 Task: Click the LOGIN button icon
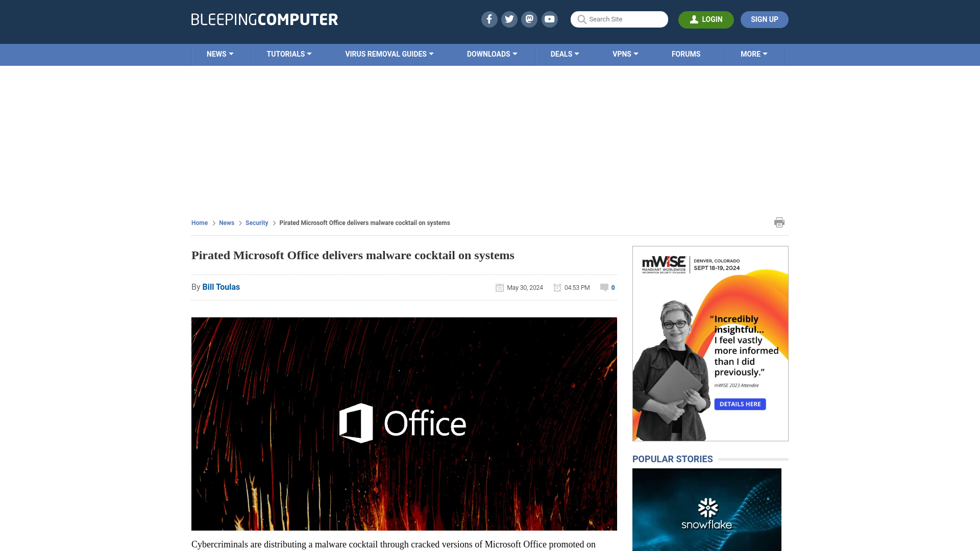[x=693, y=19]
